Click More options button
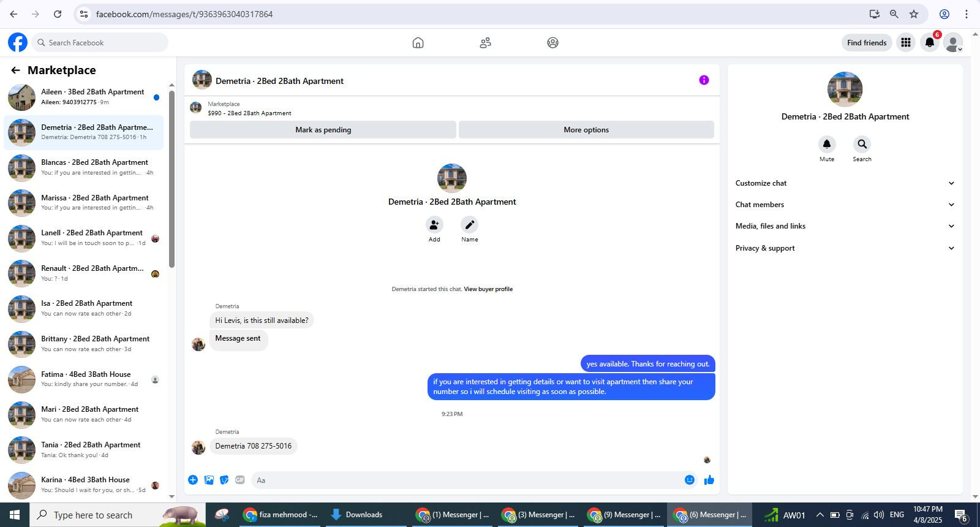The height and width of the screenshot is (527, 980). tap(586, 130)
